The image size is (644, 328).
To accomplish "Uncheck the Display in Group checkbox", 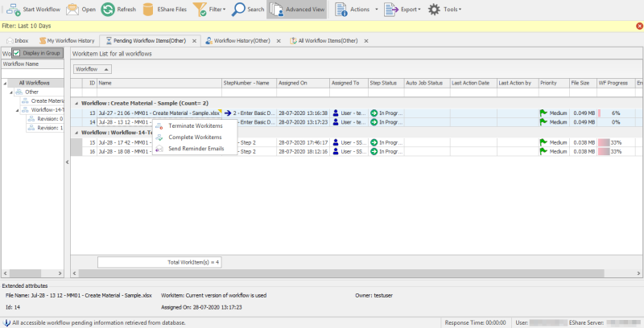I will point(17,53).
